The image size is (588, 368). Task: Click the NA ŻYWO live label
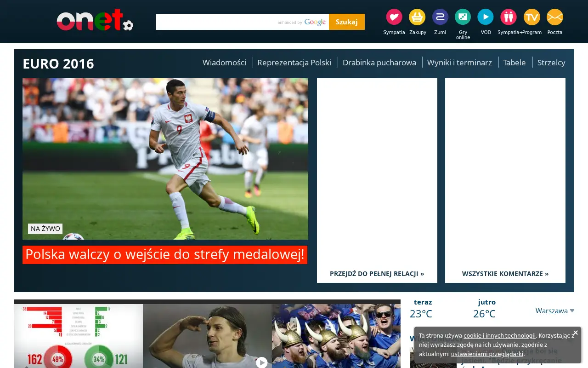point(45,229)
